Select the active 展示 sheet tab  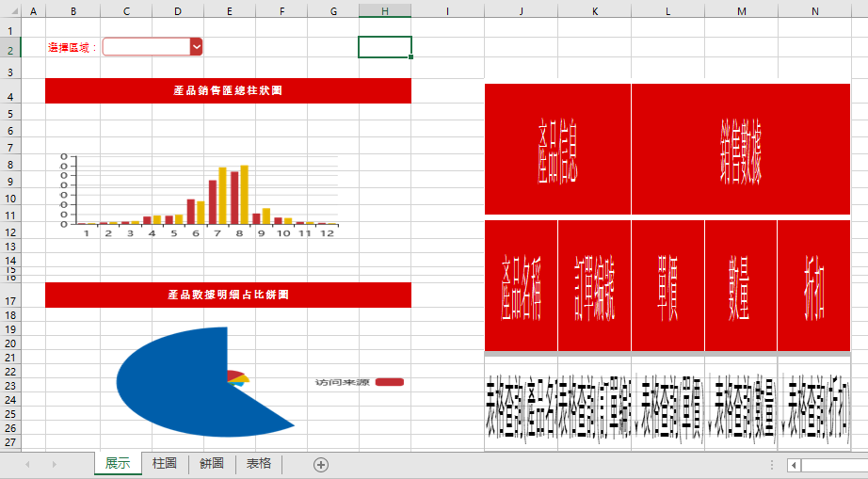[118, 463]
